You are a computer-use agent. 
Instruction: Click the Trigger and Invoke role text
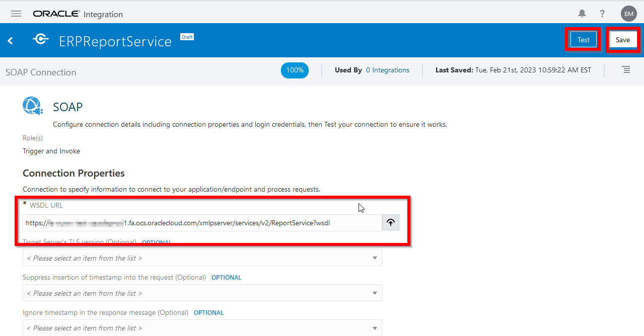(x=51, y=151)
